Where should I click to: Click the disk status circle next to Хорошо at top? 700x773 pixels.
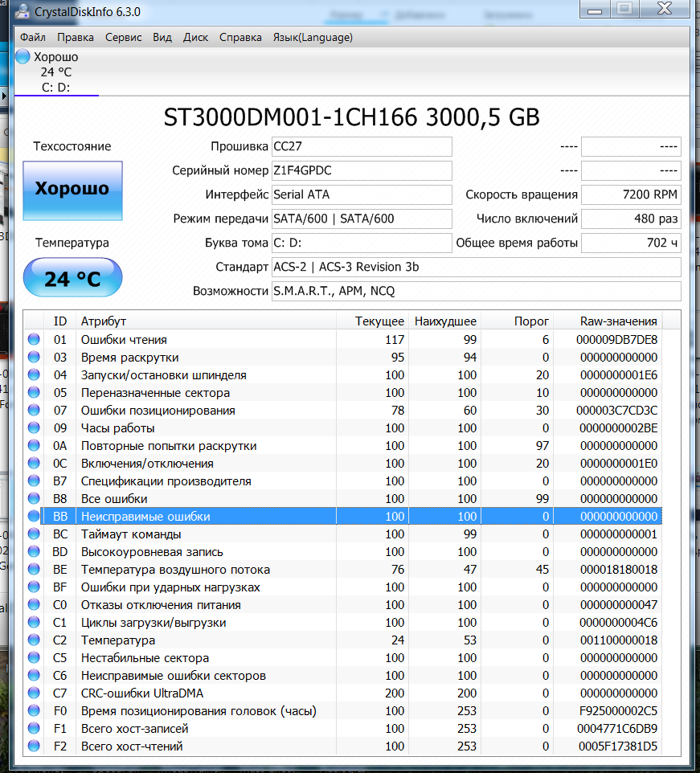(23, 56)
